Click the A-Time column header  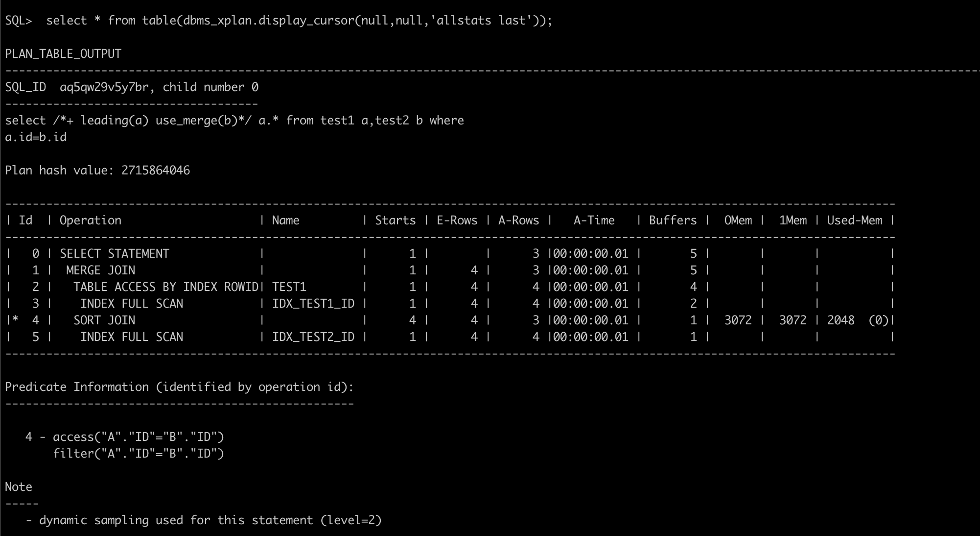pyautogui.click(x=594, y=220)
